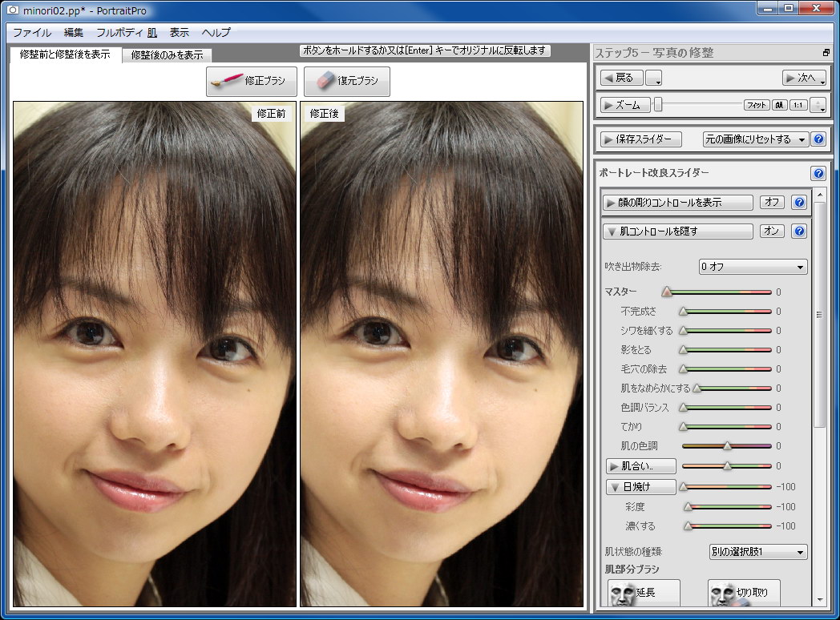The image size is (840, 620).
Task: Click the 肌合い slider handle
Action: pyautogui.click(x=727, y=466)
